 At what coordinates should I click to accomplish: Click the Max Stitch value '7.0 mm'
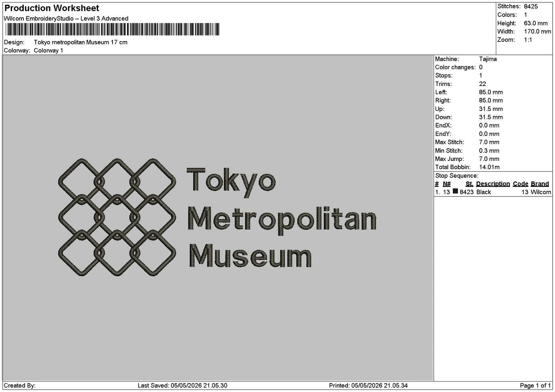(489, 142)
